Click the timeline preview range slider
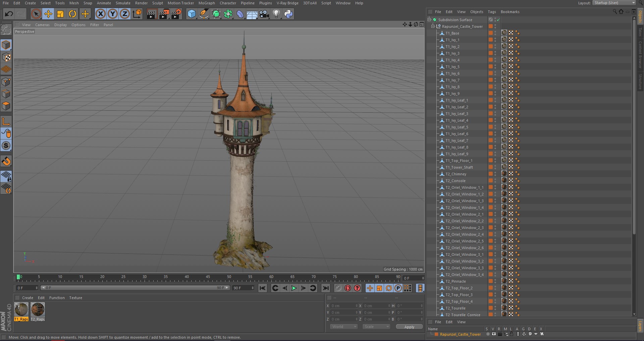Image resolution: width=644 pixels, height=341 pixels. (135, 288)
